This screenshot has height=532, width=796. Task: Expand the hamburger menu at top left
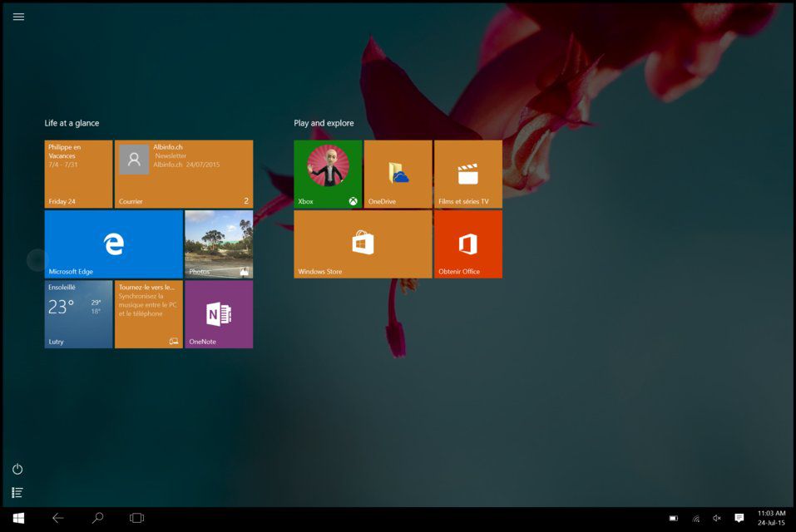[17, 17]
